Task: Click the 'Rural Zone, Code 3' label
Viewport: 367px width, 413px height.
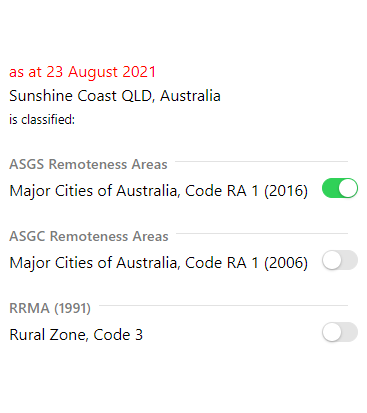Action: pyautogui.click(x=76, y=335)
